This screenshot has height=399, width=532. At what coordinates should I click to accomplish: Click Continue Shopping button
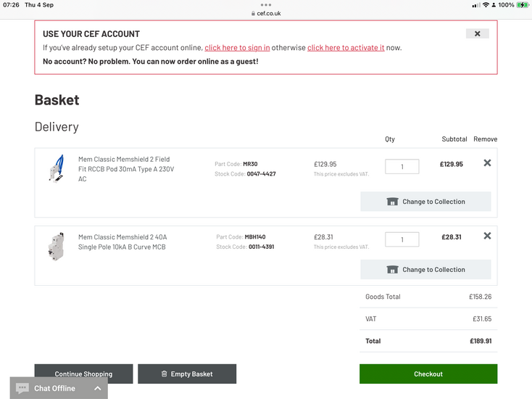84,374
